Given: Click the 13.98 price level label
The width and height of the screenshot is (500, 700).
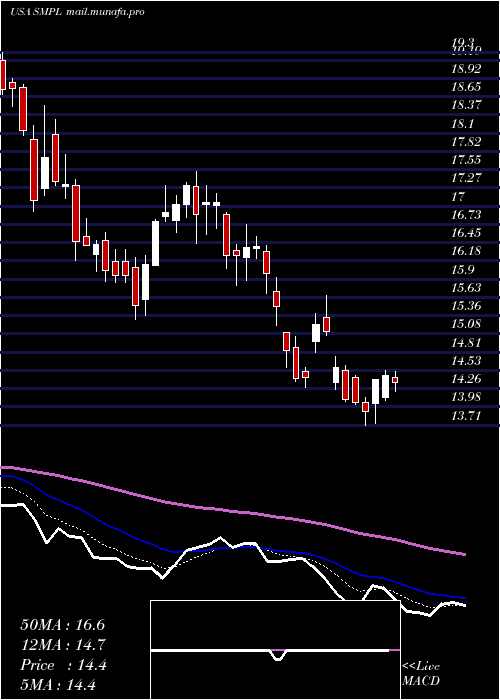Looking at the screenshot, I should click(467, 397).
